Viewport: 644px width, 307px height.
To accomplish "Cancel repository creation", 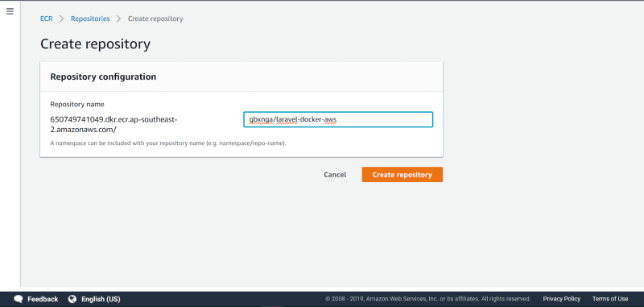I will [335, 175].
